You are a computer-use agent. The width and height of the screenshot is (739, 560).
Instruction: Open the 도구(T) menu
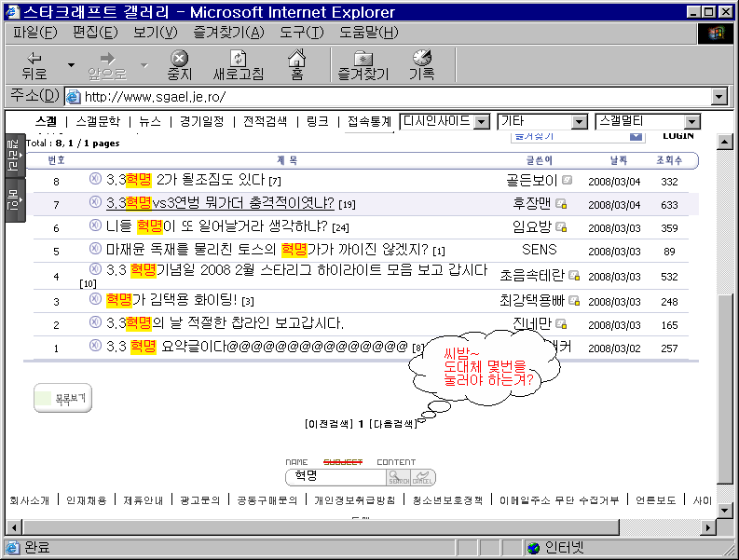click(x=302, y=33)
